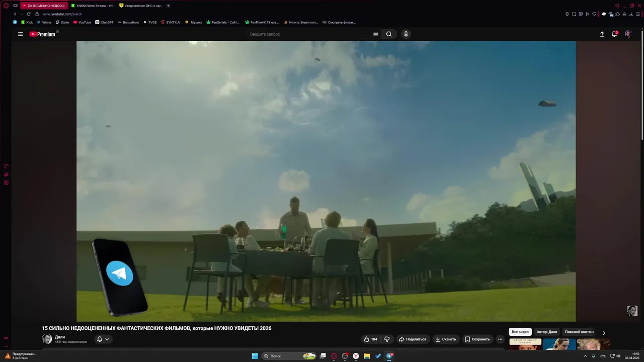Select the Похожий контент chip
This screenshot has height=362, width=644.
(x=579, y=332)
